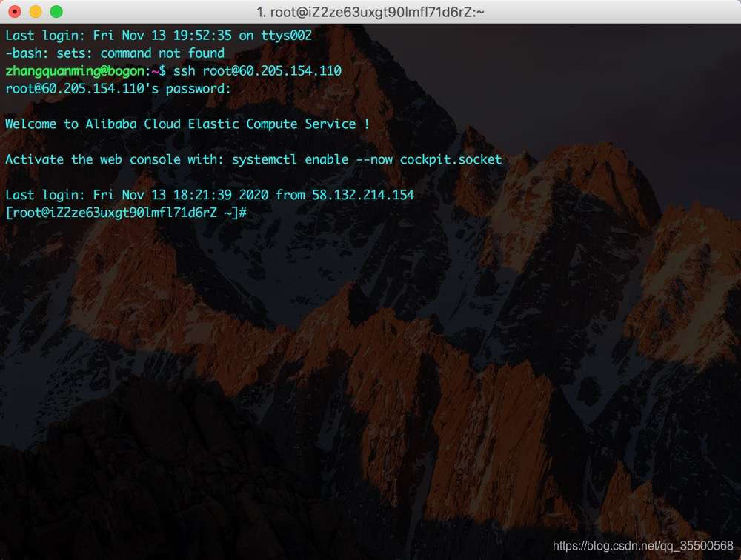Minimize the terminal with yellow button

[36, 11]
